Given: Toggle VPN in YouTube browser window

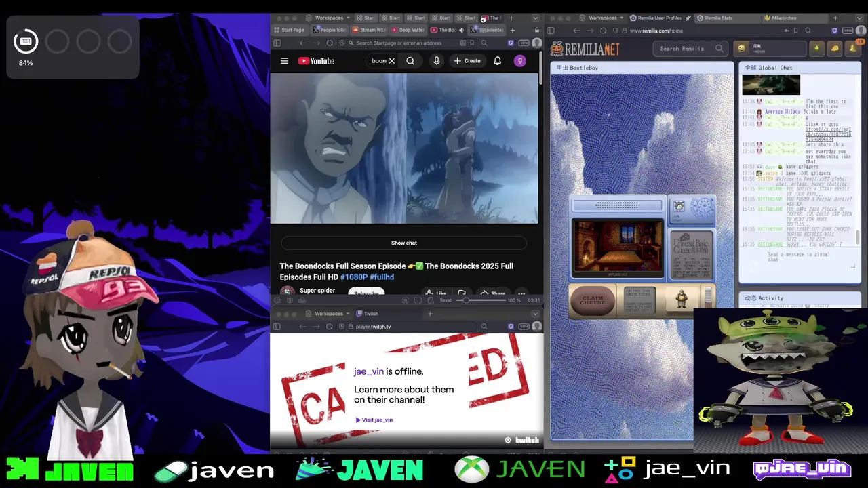Looking at the screenshot, I should tap(524, 43).
